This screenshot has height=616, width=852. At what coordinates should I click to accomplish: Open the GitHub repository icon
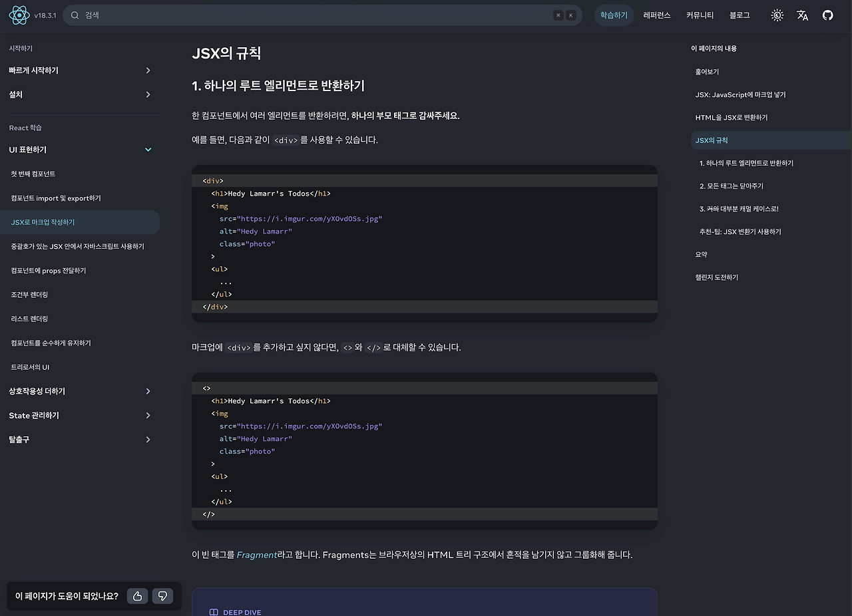827,15
